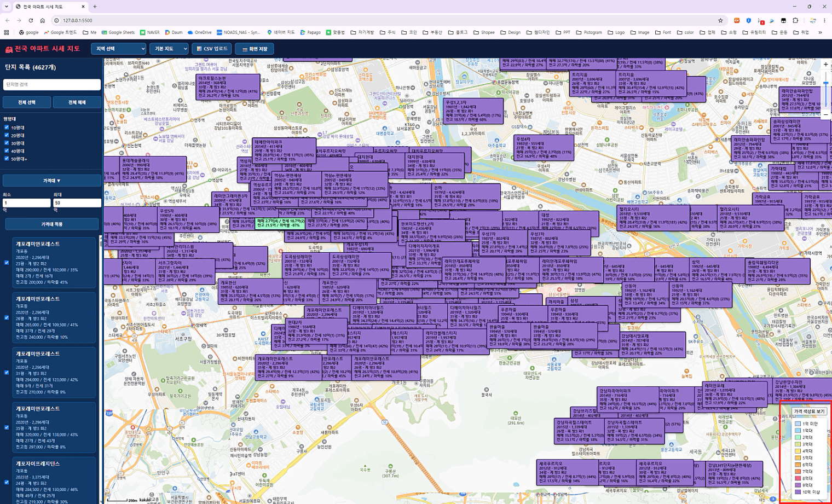Reload the page with the refresh icon
The width and height of the screenshot is (832, 504).
click(x=31, y=20)
